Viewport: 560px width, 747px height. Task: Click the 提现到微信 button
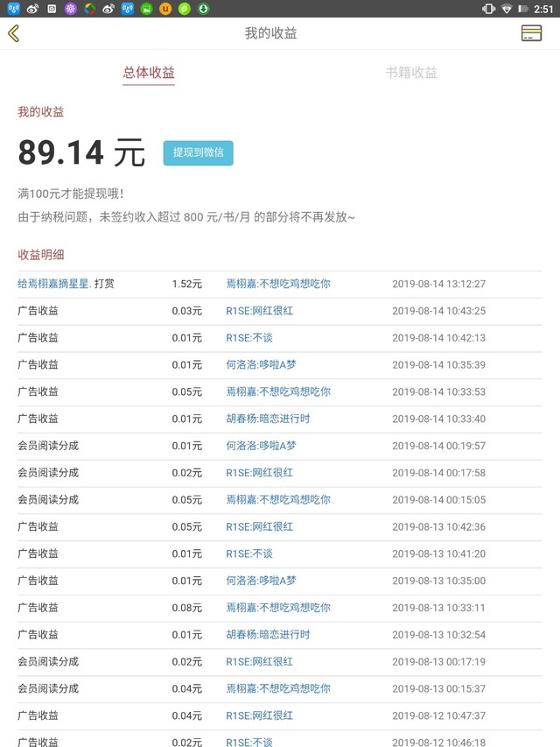(x=198, y=152)
